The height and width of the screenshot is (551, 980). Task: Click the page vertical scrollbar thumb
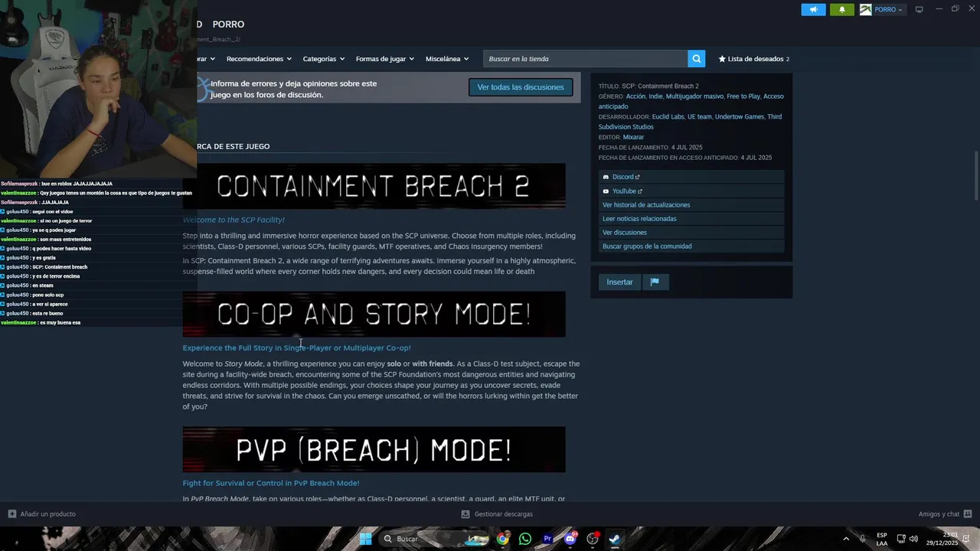(975, 175)
